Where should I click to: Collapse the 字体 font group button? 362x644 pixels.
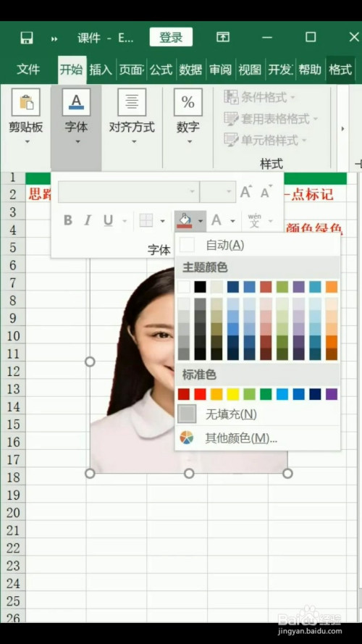(76, 127)
